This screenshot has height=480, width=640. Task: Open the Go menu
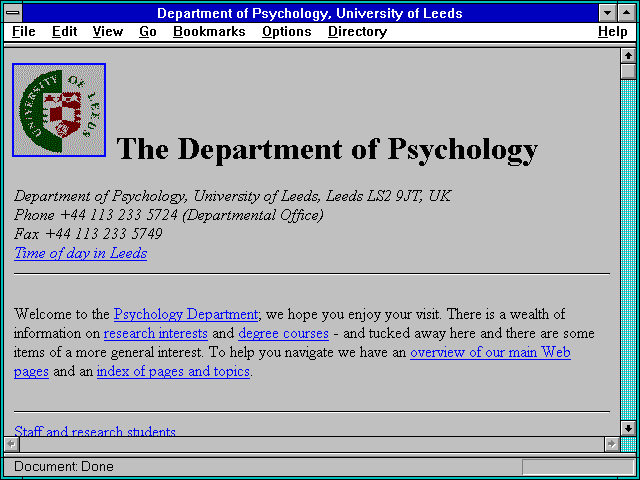click(148, 32)
